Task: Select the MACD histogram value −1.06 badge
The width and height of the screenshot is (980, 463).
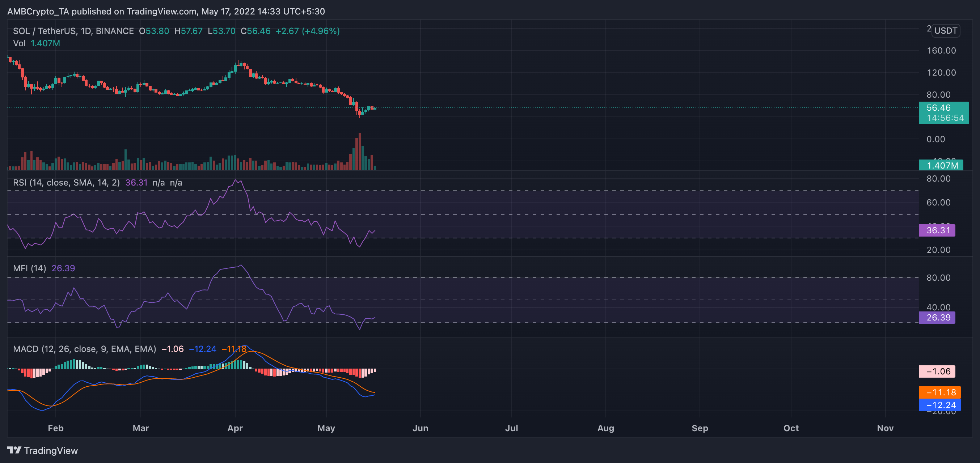Action: [x=938, y=371]
